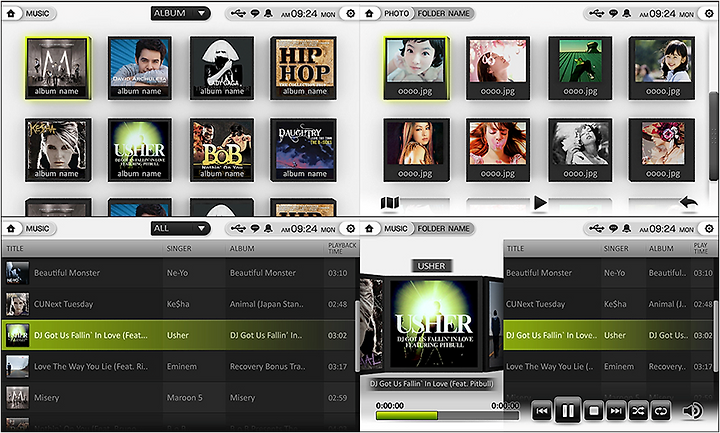The height and width of the screenshot is (433, 720).
Task: Click home icon in ALL song list panel
Action: (11, 228)
